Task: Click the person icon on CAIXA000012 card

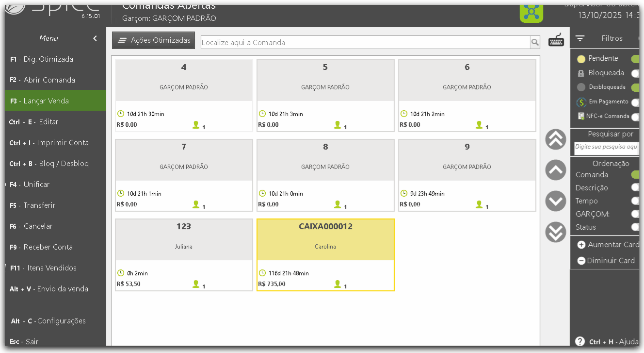Action: click(x=338, y=284)
